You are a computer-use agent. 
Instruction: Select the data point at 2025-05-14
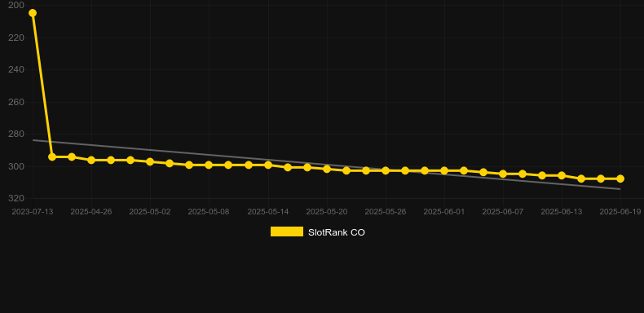pos(268,165)
